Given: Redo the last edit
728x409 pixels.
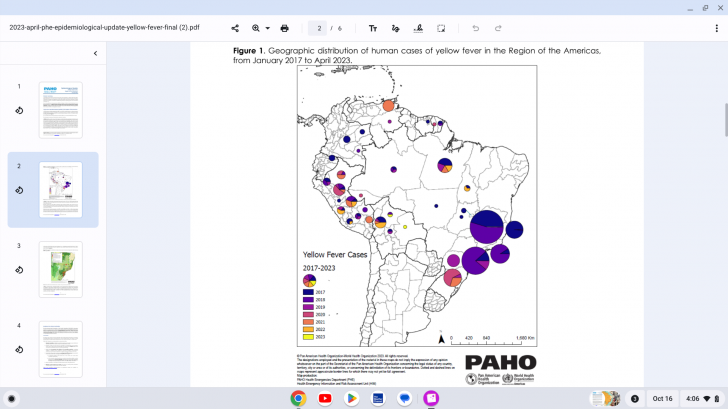Looking at the screenshot, I should [x=498, y=28].
